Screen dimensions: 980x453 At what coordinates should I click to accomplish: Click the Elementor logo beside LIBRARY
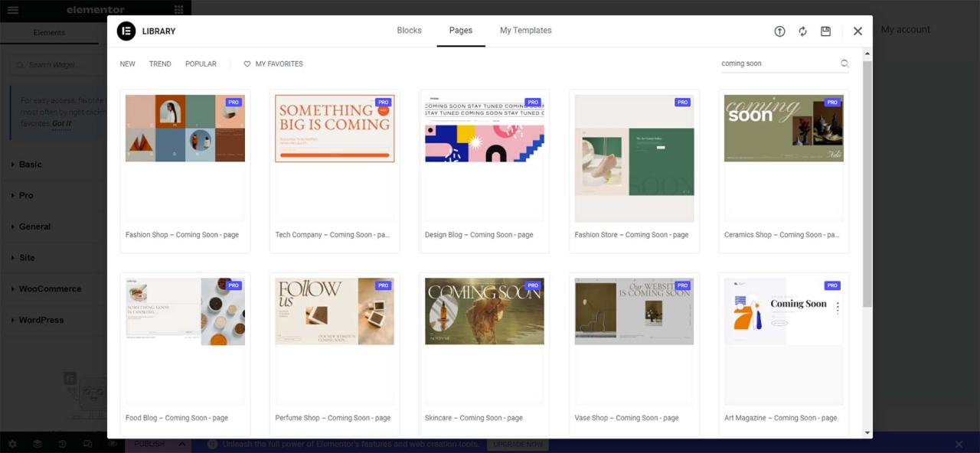tap(126, 31)
